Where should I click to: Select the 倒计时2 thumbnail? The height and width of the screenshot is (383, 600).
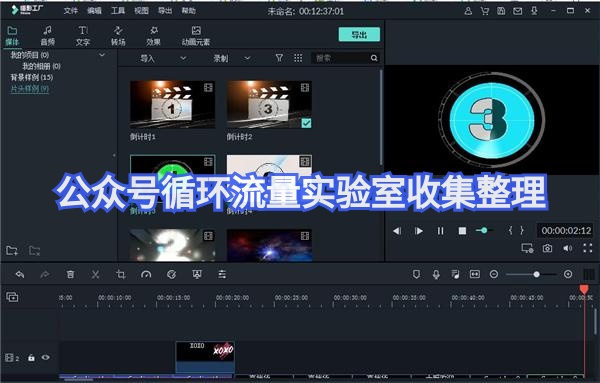tap(269, 104)
